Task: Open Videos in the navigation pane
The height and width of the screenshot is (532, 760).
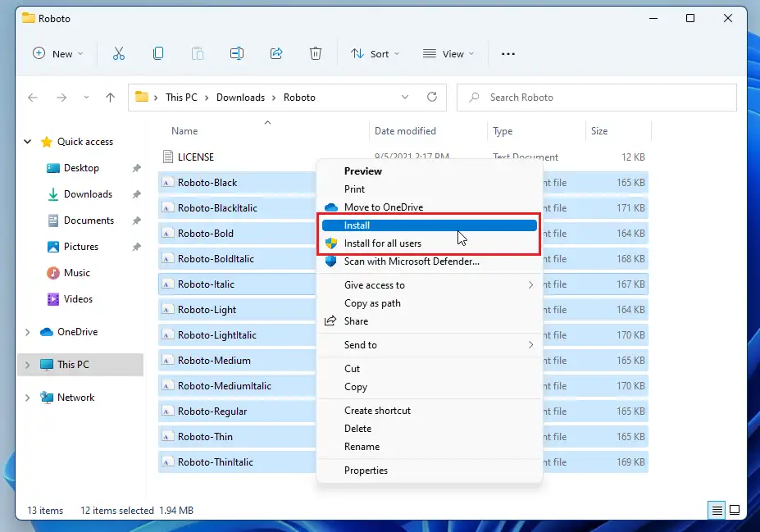Action: (x=78, y=299)
